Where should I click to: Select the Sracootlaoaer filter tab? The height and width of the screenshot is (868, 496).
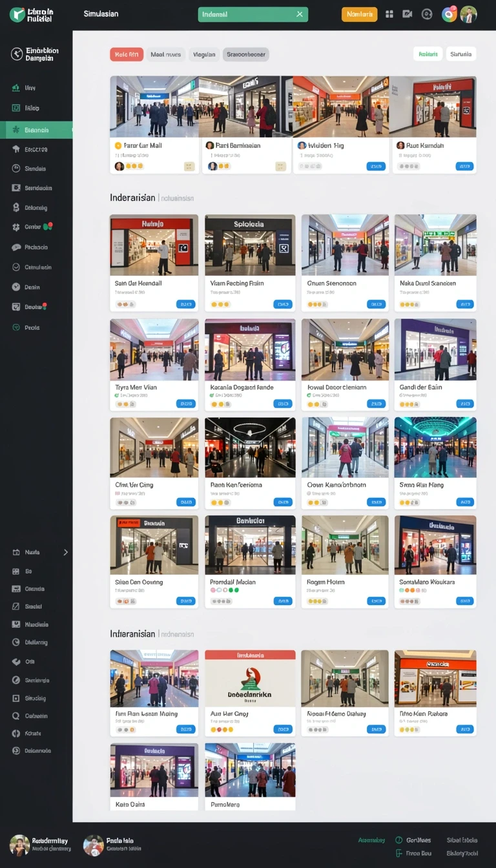(x=246, y=55)
